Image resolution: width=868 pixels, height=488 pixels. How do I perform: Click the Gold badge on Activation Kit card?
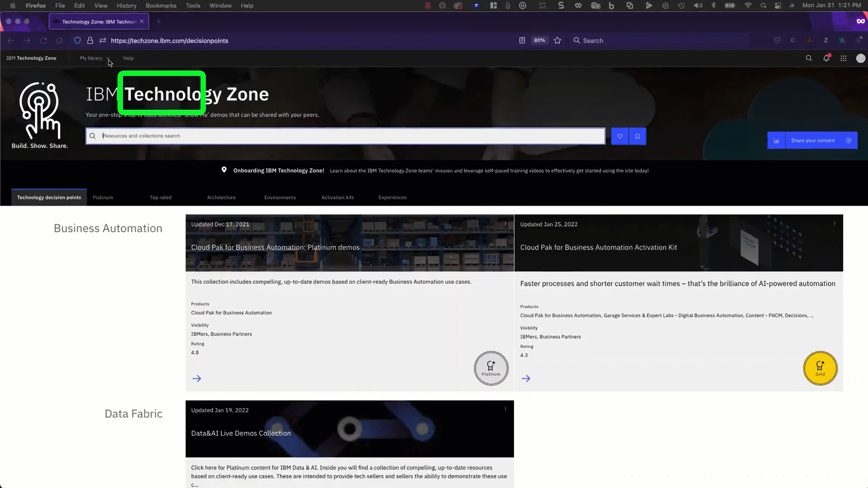pos(820,368)
